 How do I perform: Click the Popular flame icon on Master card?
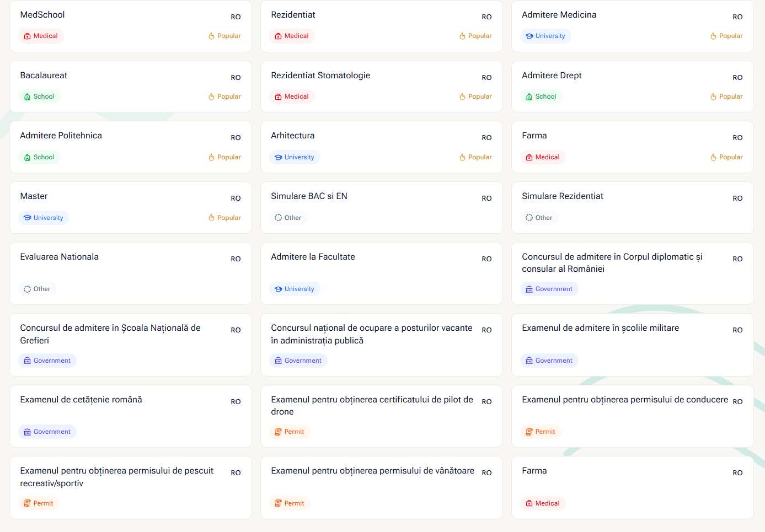(x=211, y=218)
